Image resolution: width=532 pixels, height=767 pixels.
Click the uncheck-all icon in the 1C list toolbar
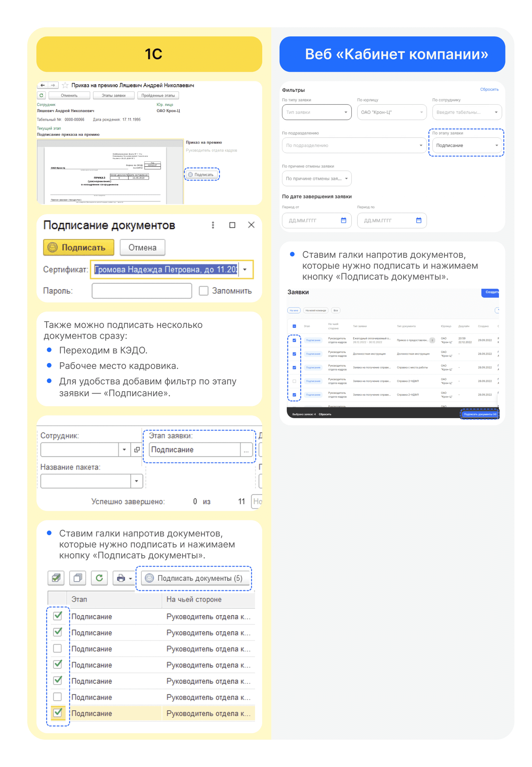pyautogui.click(x=78, y=578)
